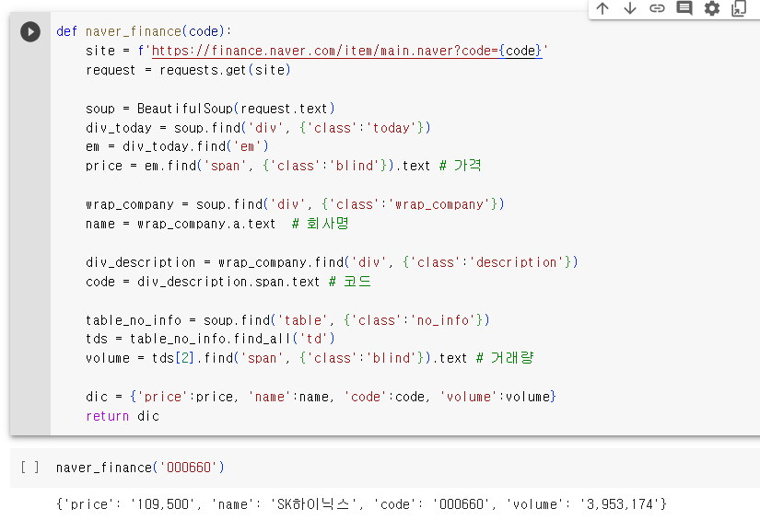Click the 'def naver_finance(code):' line
Image resolution: width=760 pixels, height=532 pixels.
pyautogui.click(x=144, y=31)
